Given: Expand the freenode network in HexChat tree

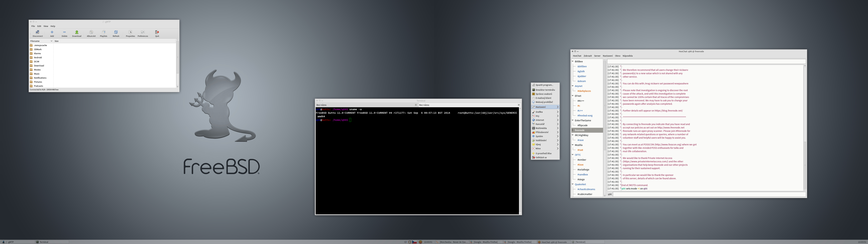Looking at the screenshot, I should coord(573,130).
